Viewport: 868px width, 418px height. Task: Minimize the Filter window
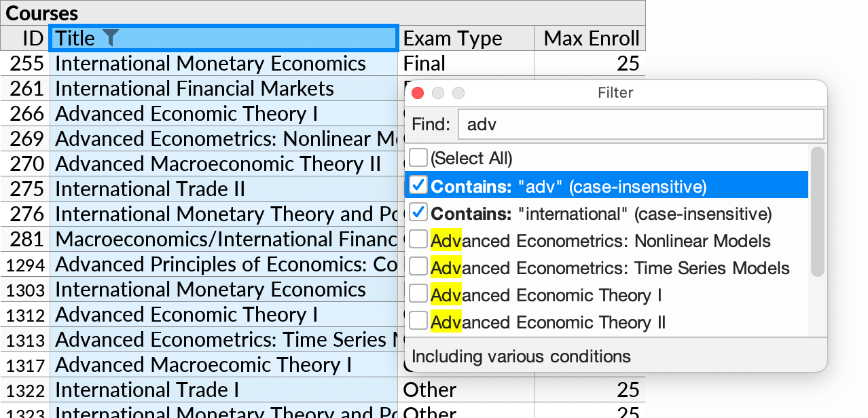(x=437, y=93)
